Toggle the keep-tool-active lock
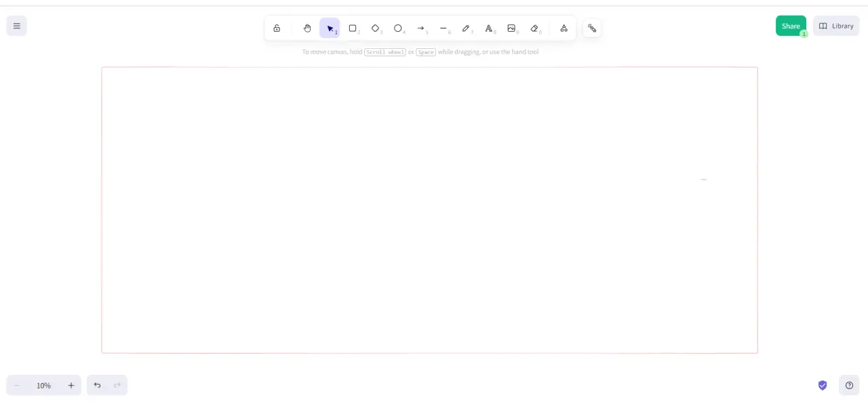 [277, 28]
